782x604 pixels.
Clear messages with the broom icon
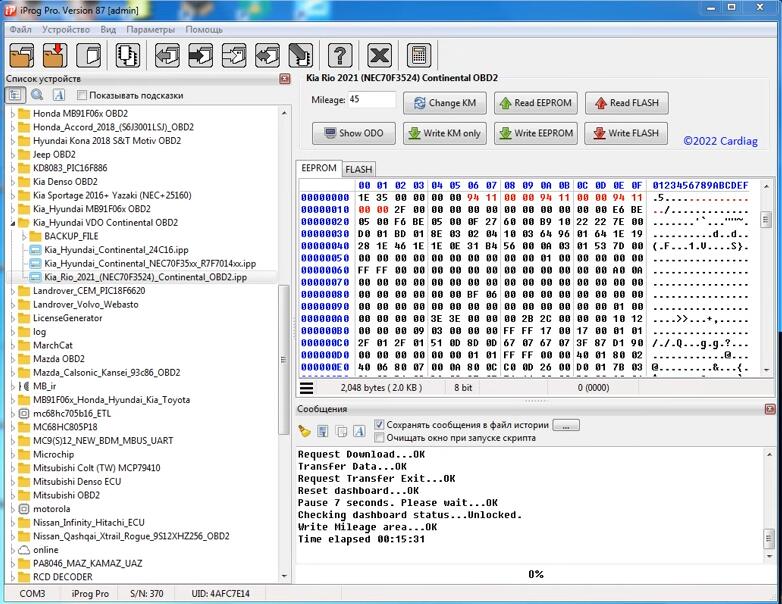(304, 431)
